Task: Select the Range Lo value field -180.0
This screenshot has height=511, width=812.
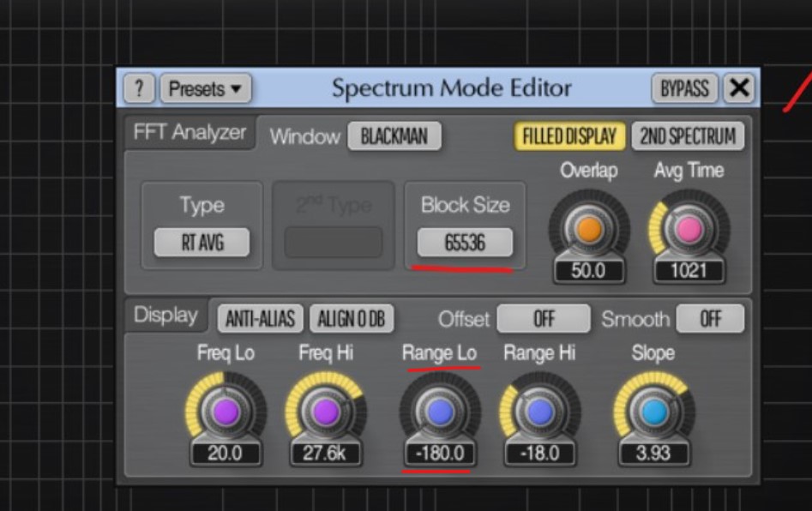Action: [x=440, y=454]
